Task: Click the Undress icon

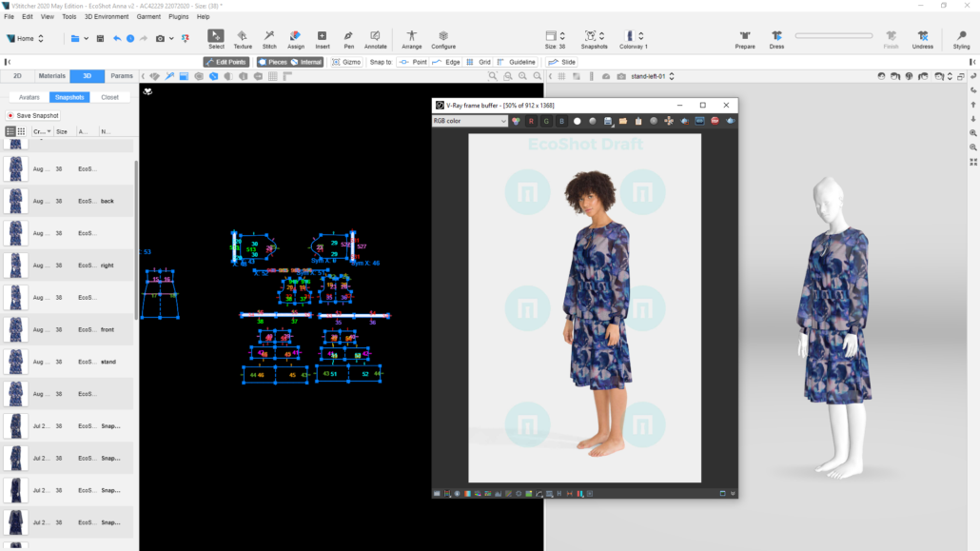Action: click(x=925, y=38)
